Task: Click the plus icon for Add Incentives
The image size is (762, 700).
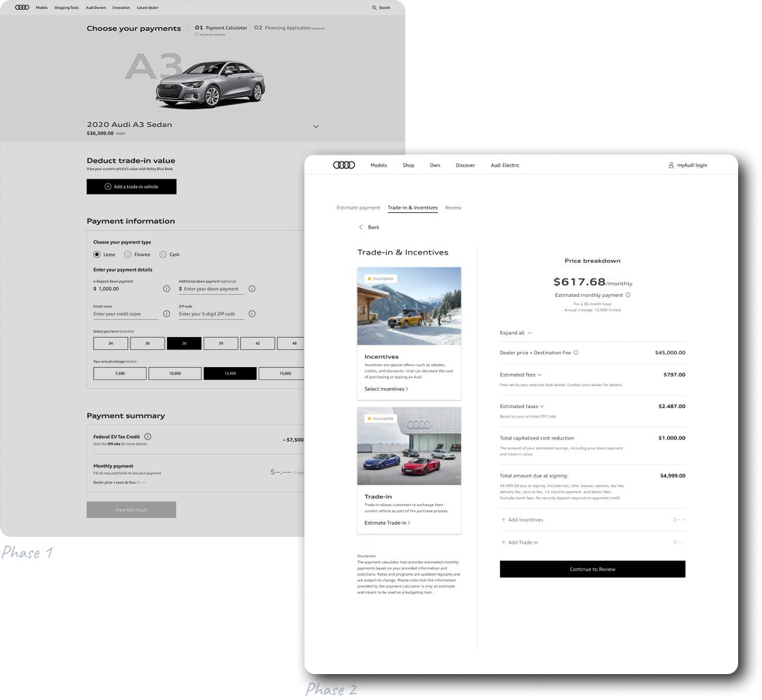Action: pos(503,520)
